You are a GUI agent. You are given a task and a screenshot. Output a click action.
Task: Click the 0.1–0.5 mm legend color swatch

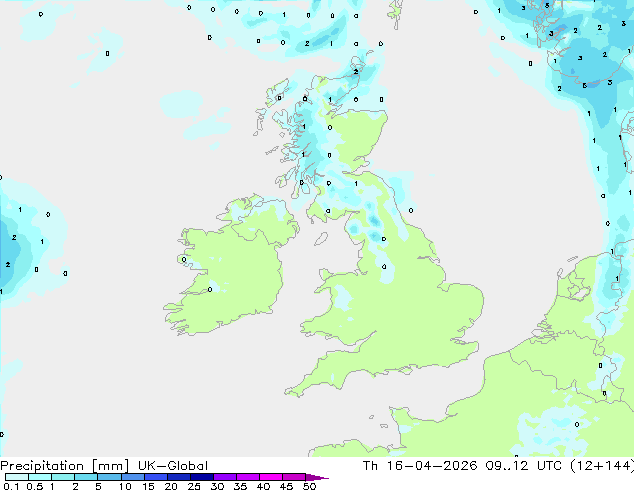coord(17,477)
